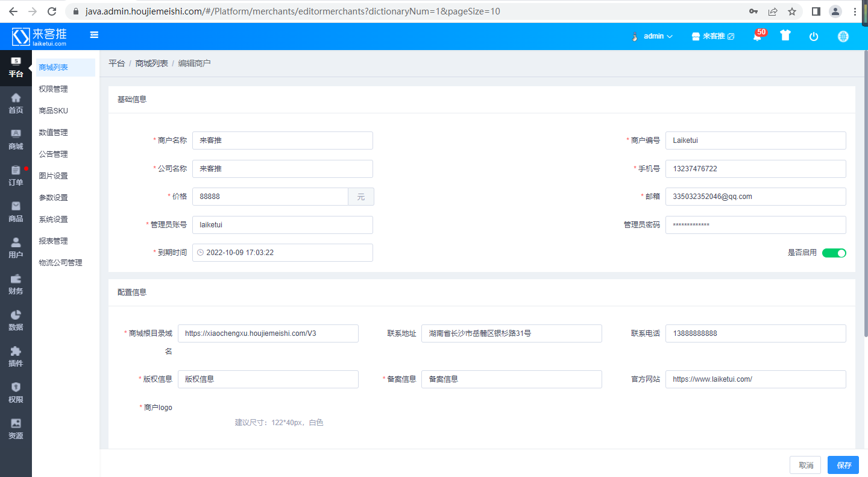Focus the 联系地址 input field
The image size is (868, 477).
point(512,333)
